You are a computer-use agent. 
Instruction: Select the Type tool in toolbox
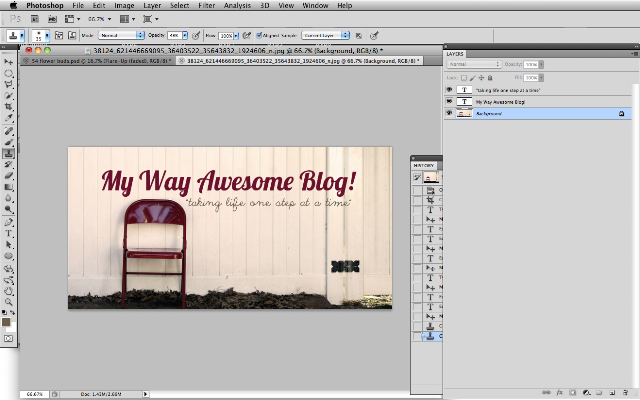[8, 233]
